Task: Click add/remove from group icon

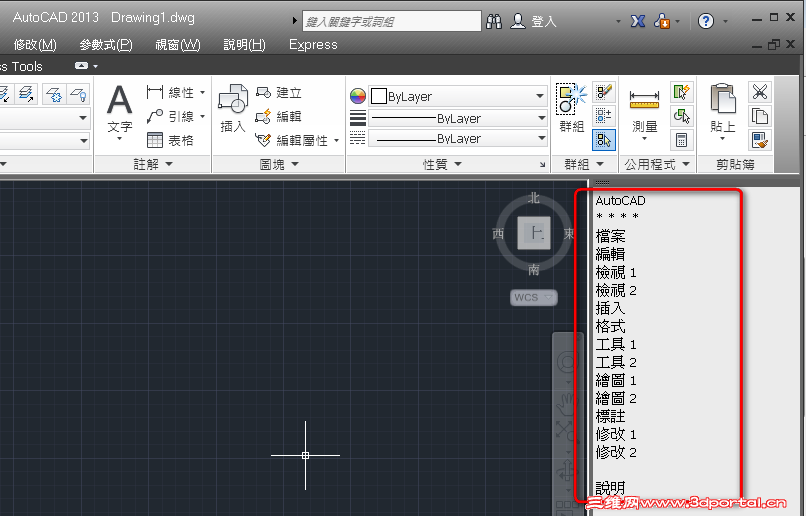Action: pyautogui.click(x=603, y=116)
